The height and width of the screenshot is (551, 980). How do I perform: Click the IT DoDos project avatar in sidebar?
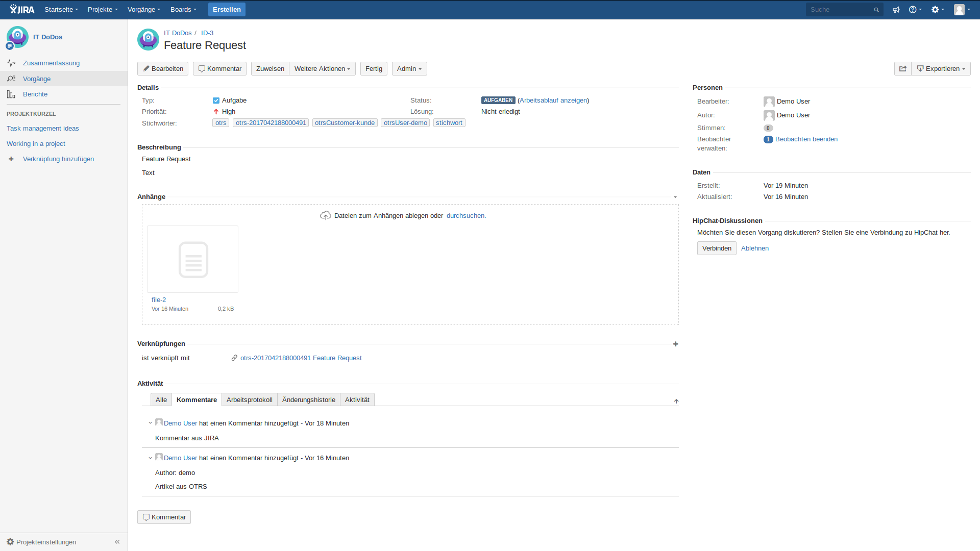pos(17,37)
